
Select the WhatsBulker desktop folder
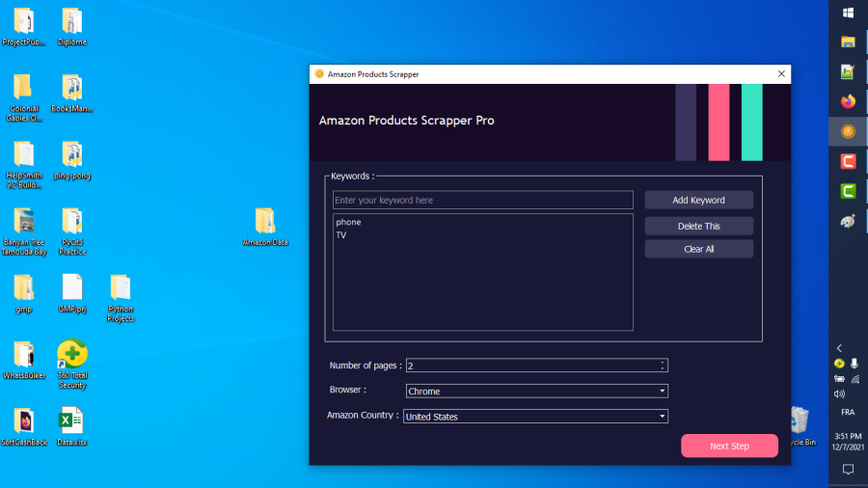point(24,360)
